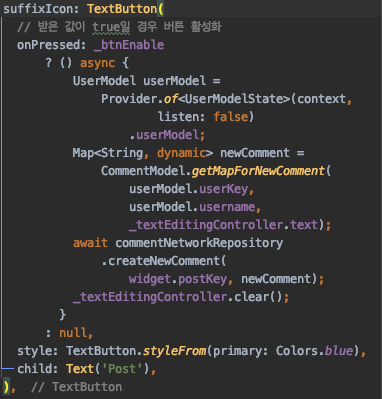Click the blue color constant
The width and height of the screenshot is (382, 399).
click(339, 351)
